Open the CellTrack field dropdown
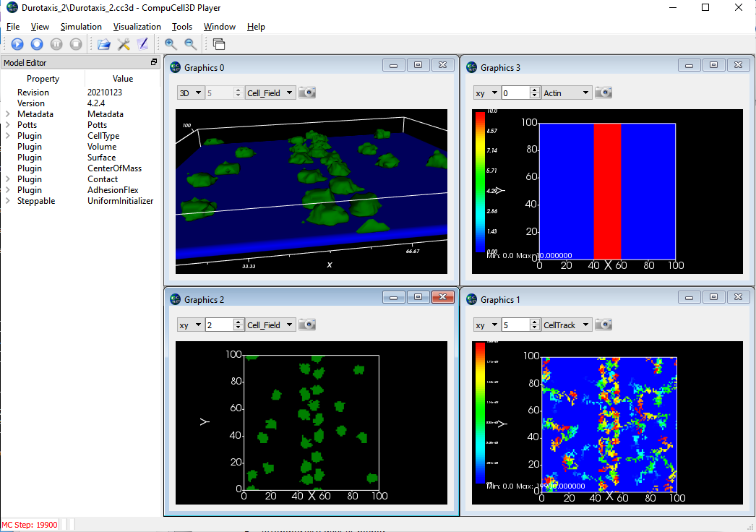Screen dimensions: 756x532 point(566,325)
